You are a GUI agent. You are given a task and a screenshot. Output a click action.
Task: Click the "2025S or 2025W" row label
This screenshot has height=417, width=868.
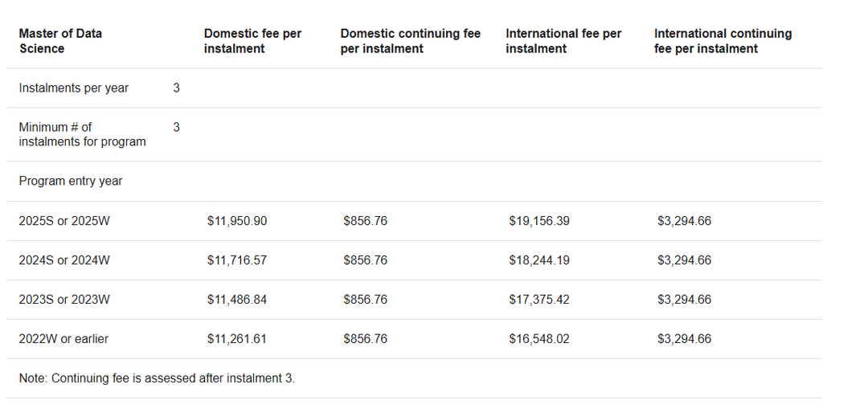pyautogui.click(x=64, y=221)
